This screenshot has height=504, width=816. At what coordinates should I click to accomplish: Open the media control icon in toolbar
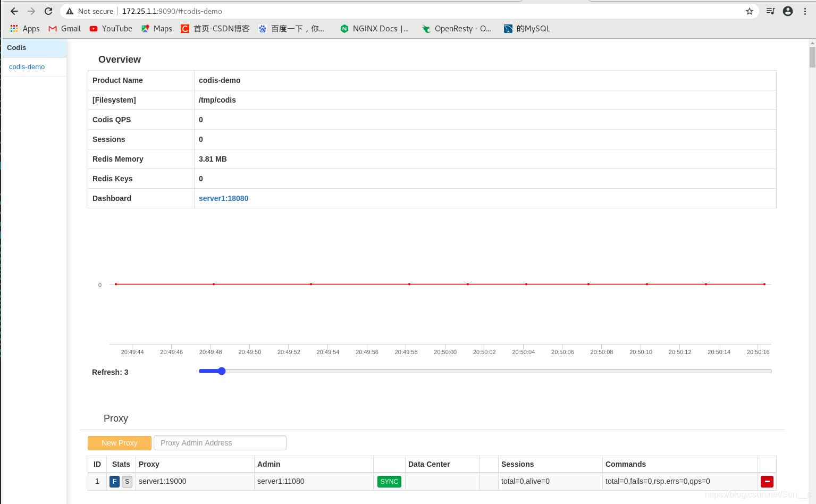(770, 11)
